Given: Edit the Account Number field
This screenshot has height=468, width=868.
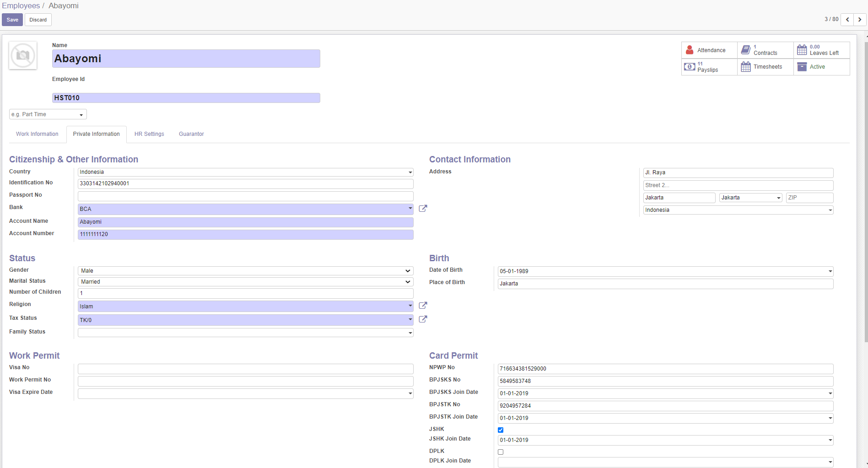Looking at the screenshot, I should (246, 234).
